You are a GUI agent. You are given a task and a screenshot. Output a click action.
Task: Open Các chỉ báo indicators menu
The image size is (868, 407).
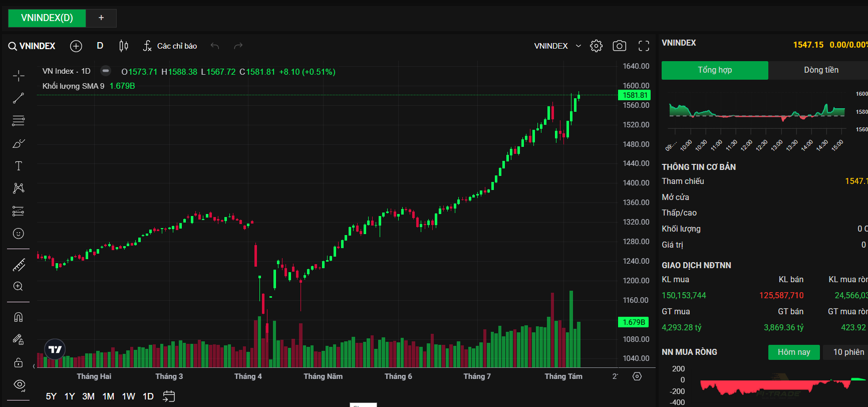point(170,46)
